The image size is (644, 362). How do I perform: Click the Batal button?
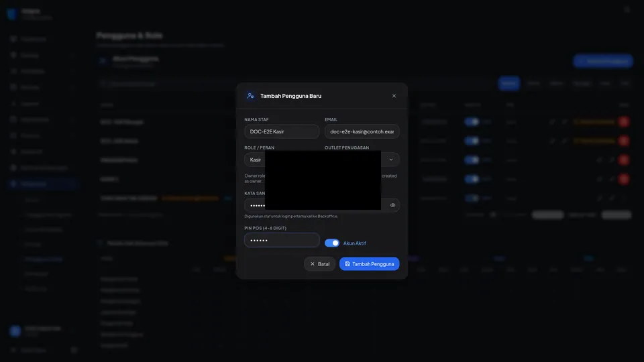(x=319, y=264)
